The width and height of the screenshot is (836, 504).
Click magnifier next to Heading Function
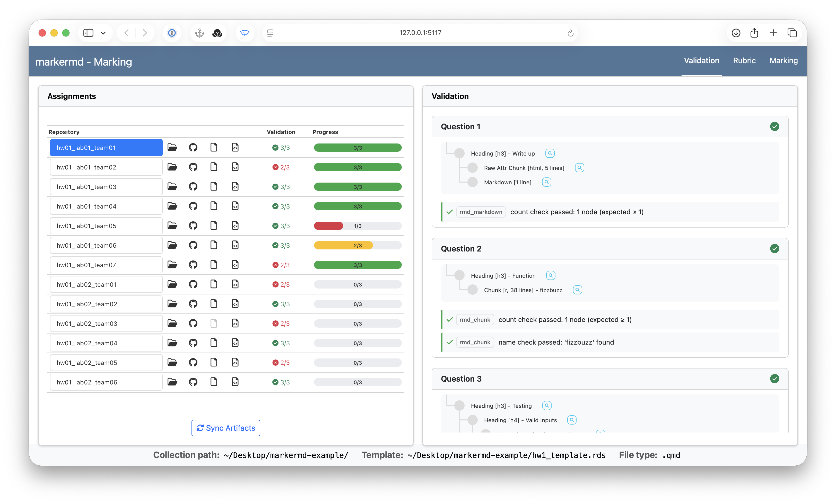click(551, 275)
